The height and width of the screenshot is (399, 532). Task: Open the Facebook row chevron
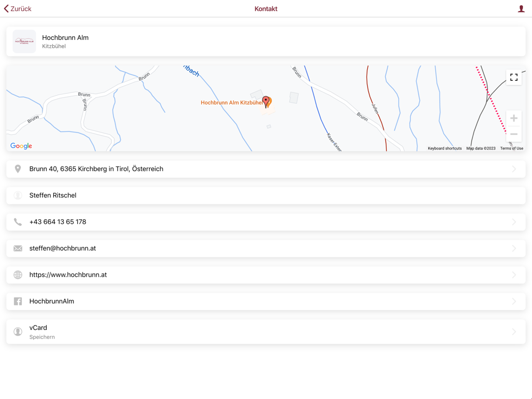tap(514, 301)
